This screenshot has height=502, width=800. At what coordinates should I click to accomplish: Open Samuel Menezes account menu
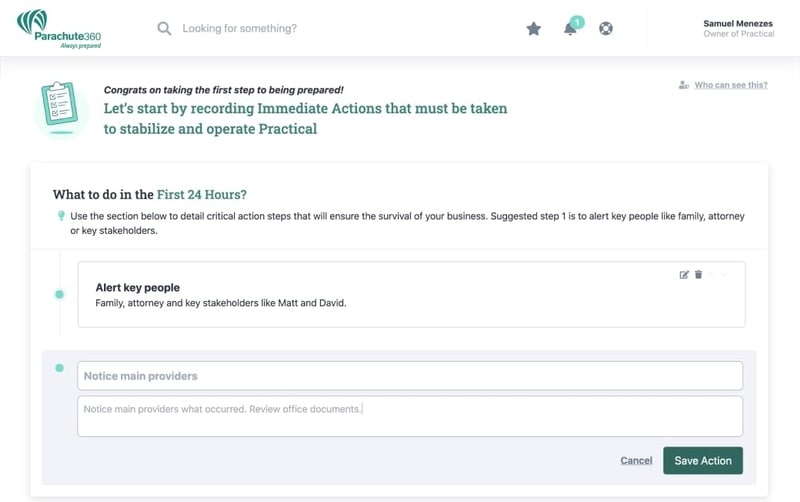(738, 28)
